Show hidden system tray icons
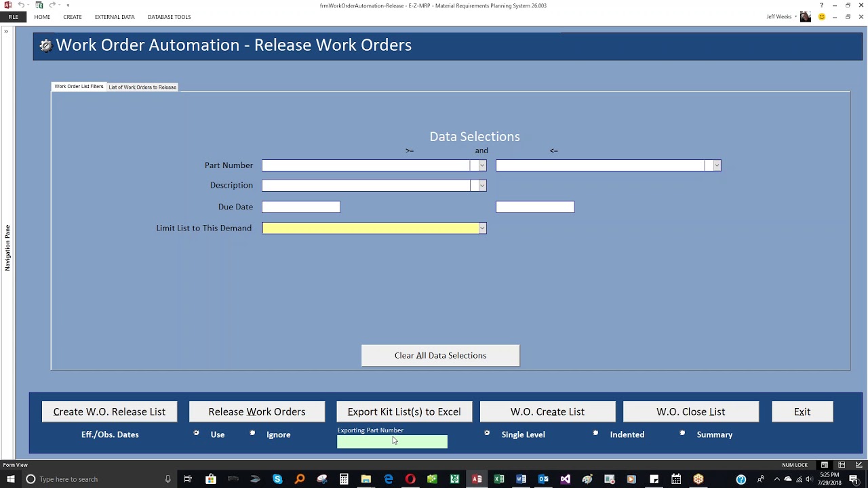This screenshot has height=488, width=868. click(x=777, y=479)
